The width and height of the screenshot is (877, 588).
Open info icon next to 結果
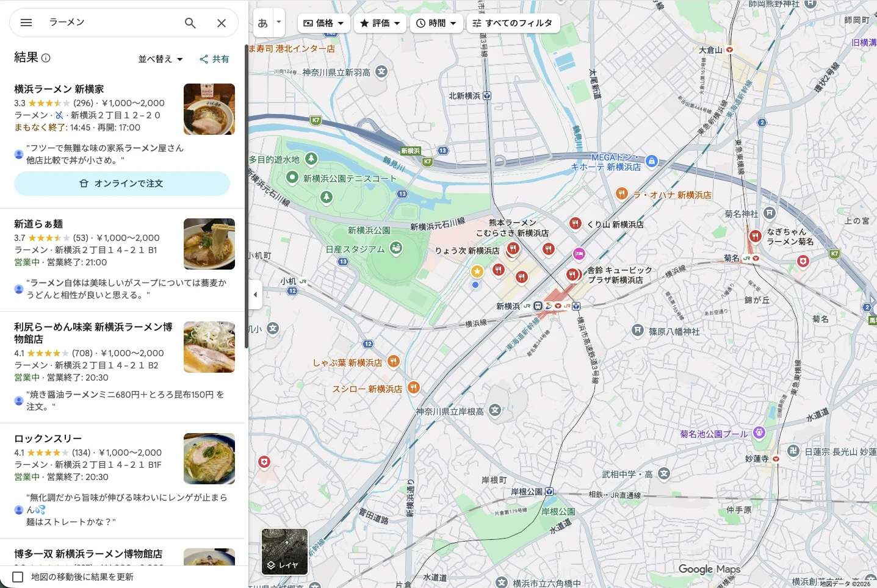[x=46, y=58]
